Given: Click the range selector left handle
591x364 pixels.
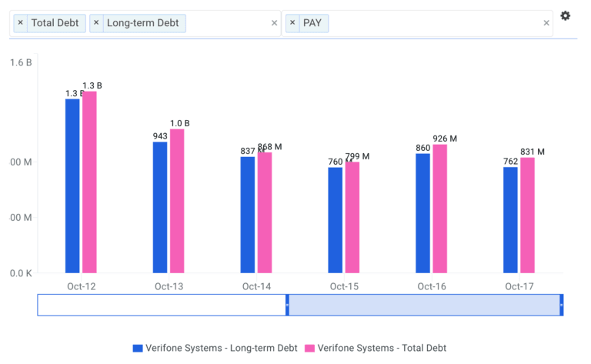Looking at the screenshot, I should pos(287,305).
